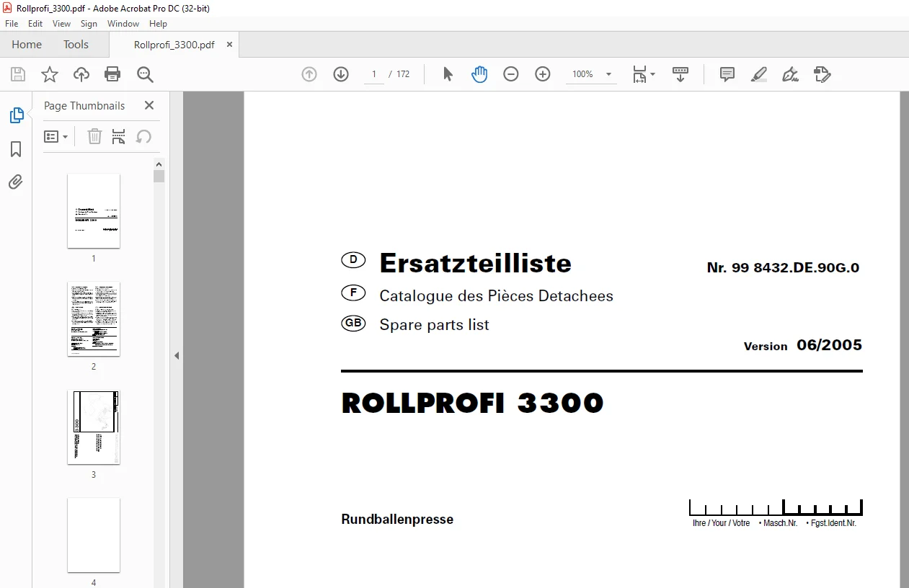The height and width of the screenshot is (588, 909).
Task: Select page 4 thumbnail
Action: 94,535
